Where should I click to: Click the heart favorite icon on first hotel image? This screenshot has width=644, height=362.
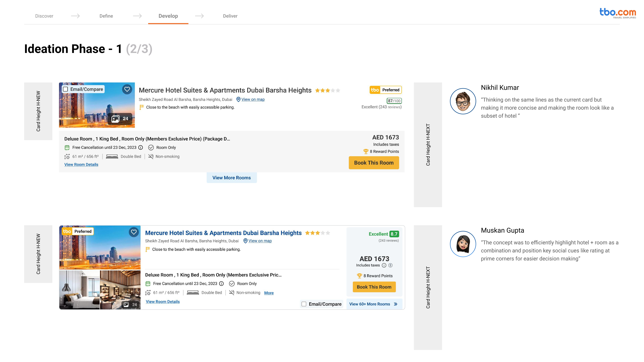pos(127,89)
